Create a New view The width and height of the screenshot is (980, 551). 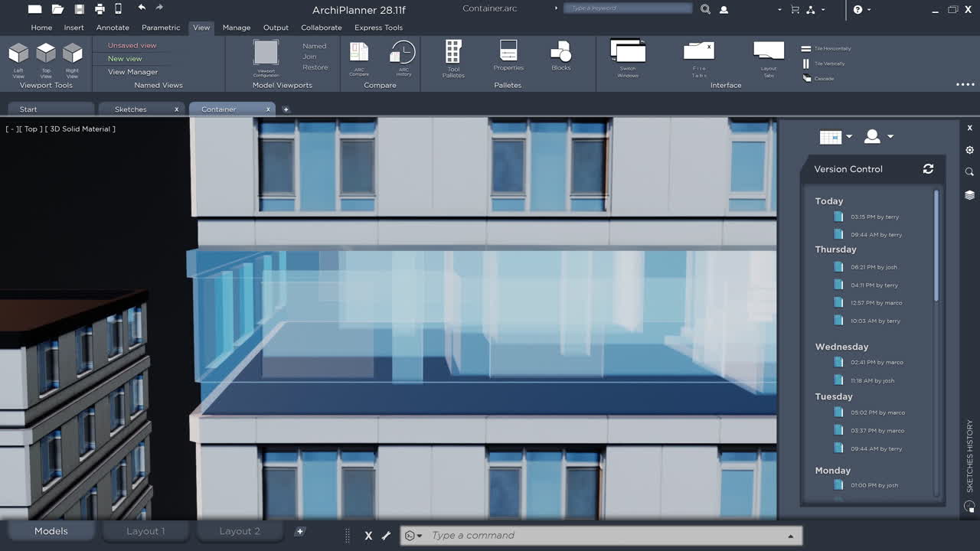(x=123, y=58)
